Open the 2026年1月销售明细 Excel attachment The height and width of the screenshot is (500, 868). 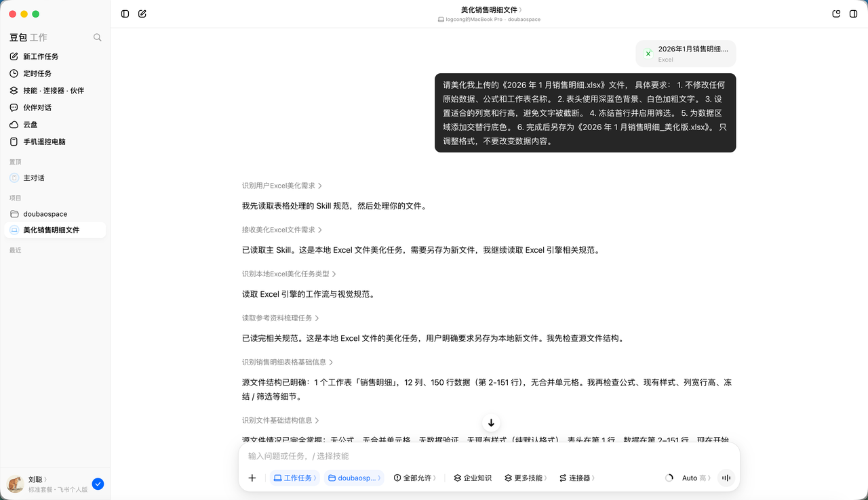[x=686, y=54]
